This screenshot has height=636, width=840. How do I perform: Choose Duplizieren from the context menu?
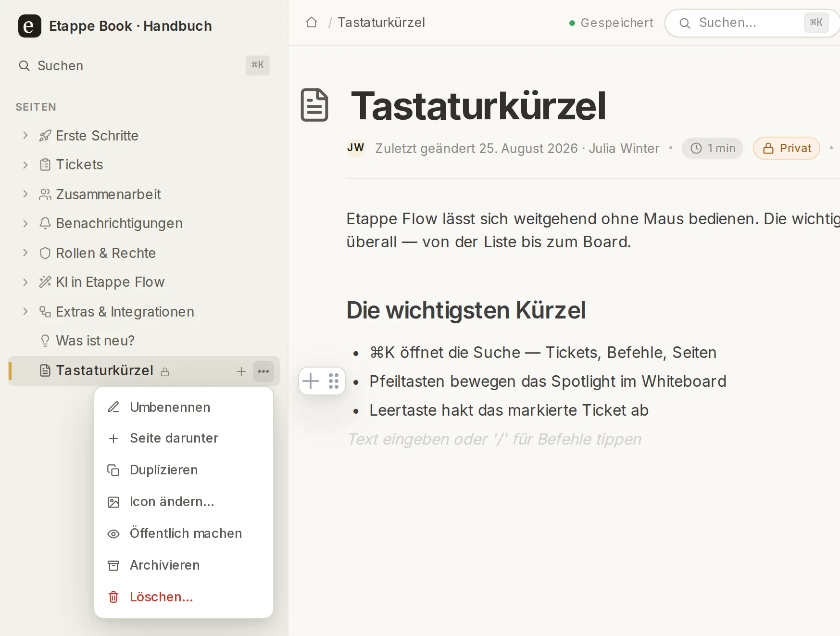coord(184,470)
